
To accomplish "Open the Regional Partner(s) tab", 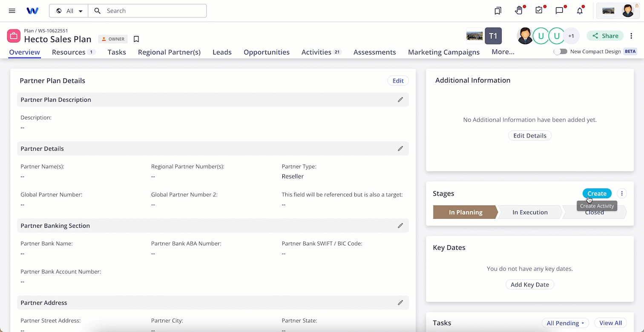I will coord(169,52).
